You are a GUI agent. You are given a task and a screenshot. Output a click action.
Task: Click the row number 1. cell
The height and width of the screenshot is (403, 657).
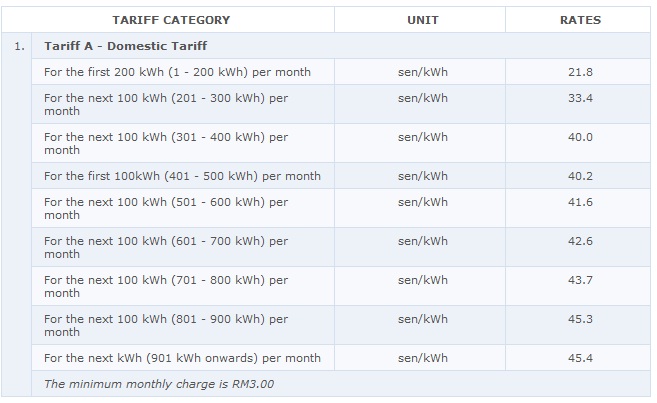19,46
